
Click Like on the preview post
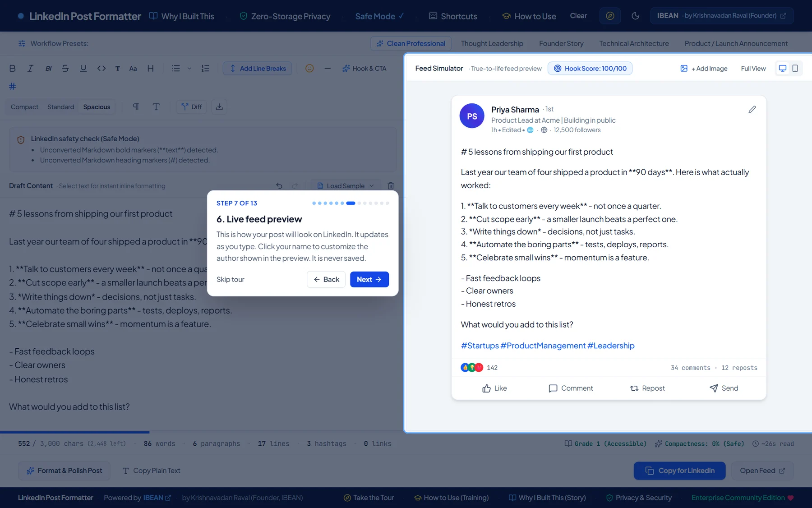coord(494,388)
